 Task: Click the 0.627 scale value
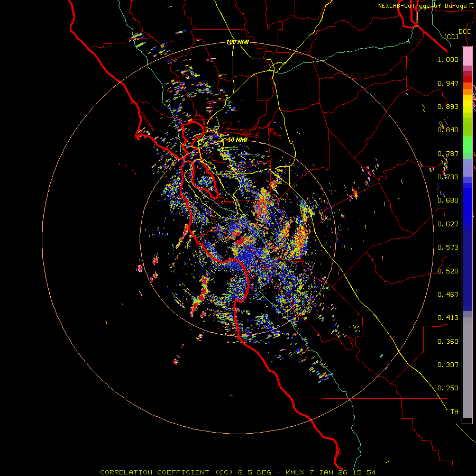[x=448, y=224]
